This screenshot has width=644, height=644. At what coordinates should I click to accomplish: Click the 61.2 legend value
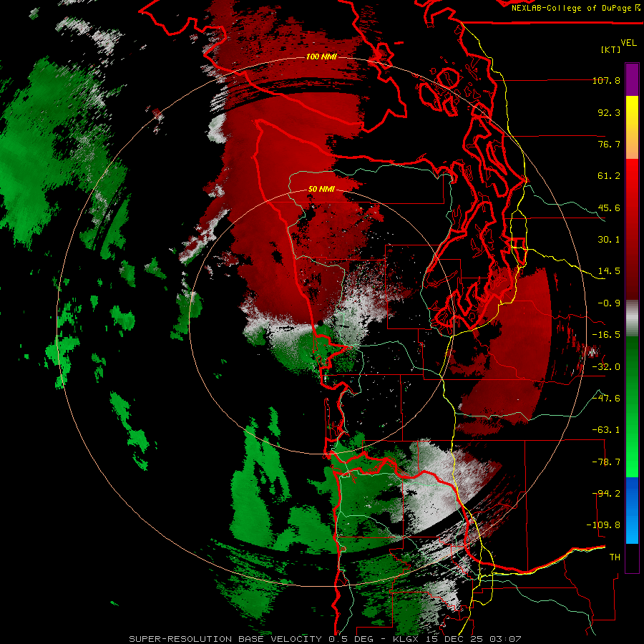[609, 176]
